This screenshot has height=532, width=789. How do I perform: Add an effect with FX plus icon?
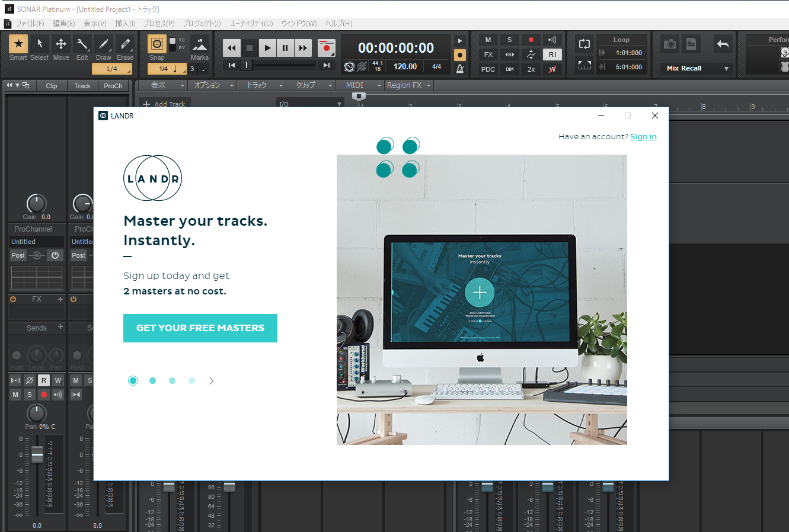60,299
